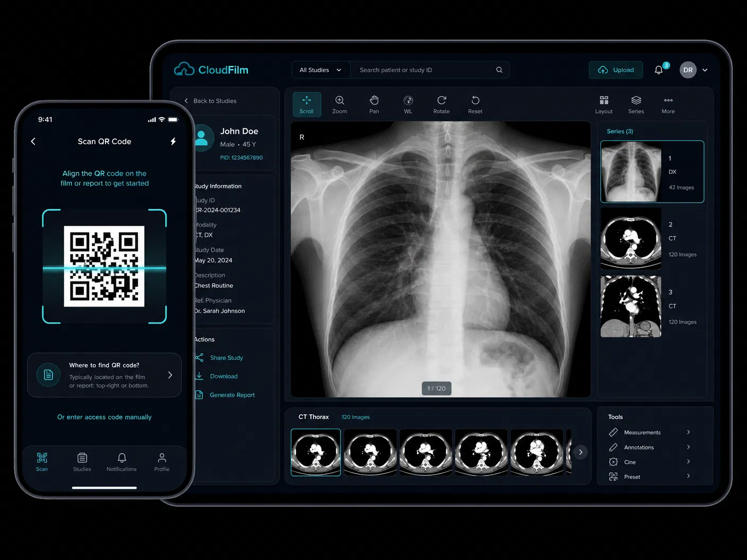Click the DR user avatar
747x560 pixels.
click(x=688, y=70)
